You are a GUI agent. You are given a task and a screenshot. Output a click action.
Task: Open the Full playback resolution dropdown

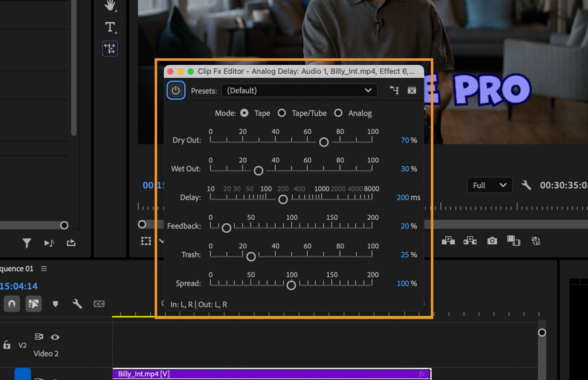pyautogui.click(x=490, y=185)
